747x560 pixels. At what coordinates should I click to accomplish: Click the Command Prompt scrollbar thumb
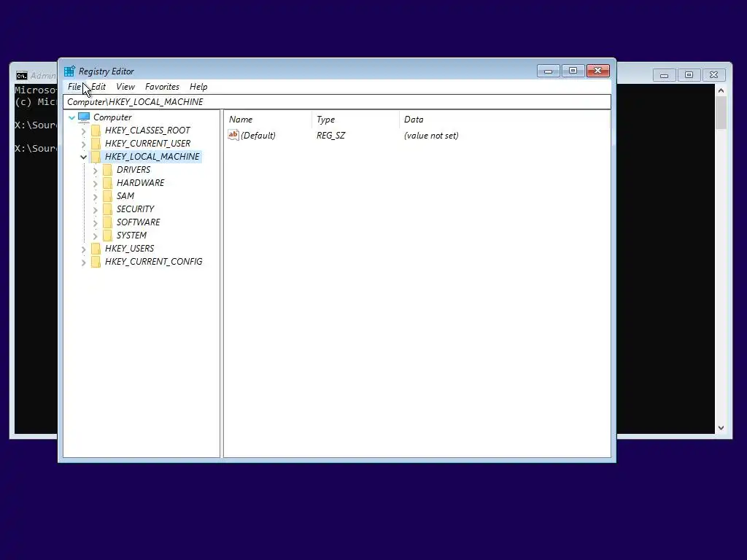(x=721, y=113)
